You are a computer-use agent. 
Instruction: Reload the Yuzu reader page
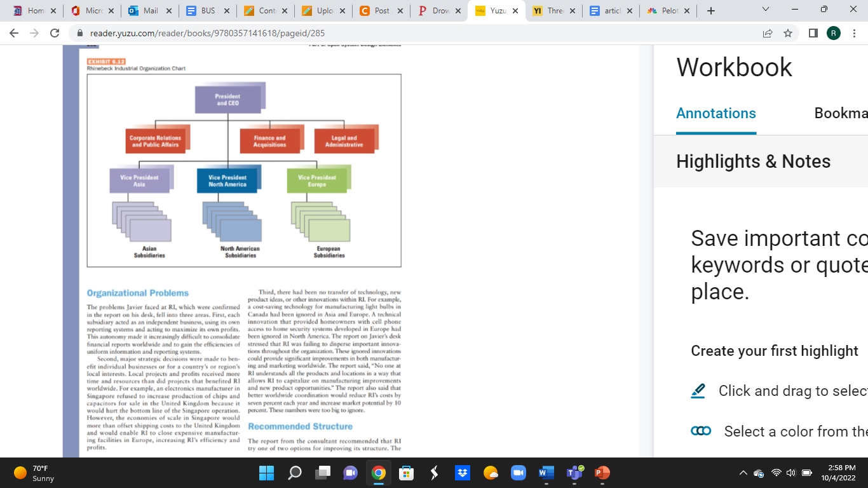click(x=55, y=33)
